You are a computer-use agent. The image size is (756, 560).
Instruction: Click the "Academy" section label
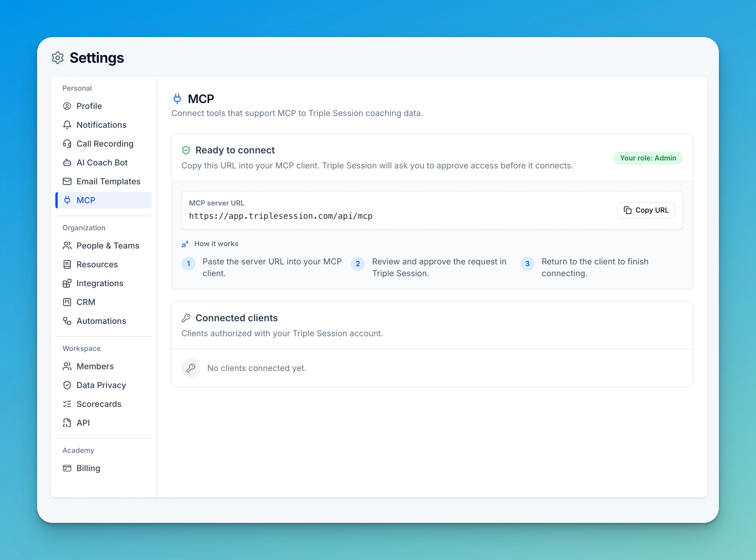(x=78, y=450)
